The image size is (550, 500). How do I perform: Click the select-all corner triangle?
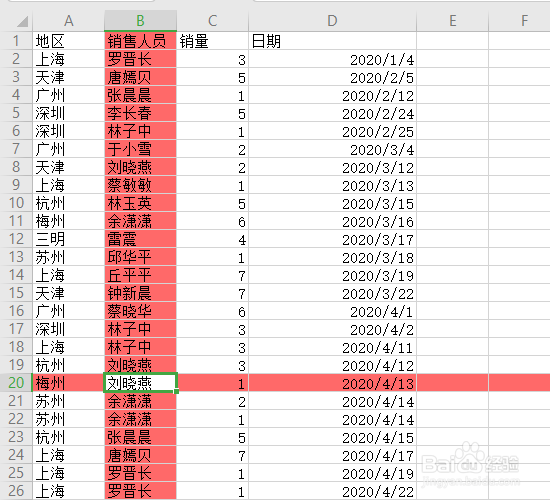(x=22, y=22)
